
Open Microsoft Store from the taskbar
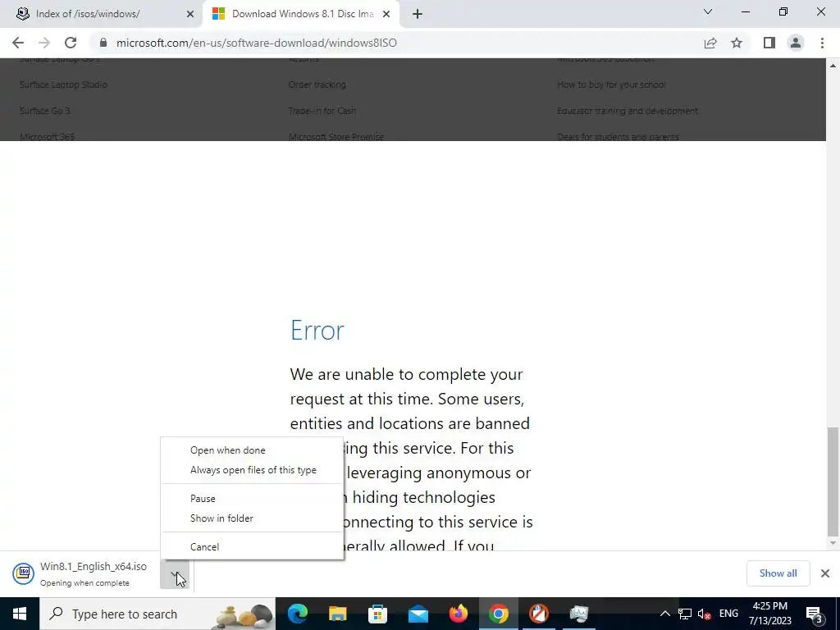(x=377, y=614)
